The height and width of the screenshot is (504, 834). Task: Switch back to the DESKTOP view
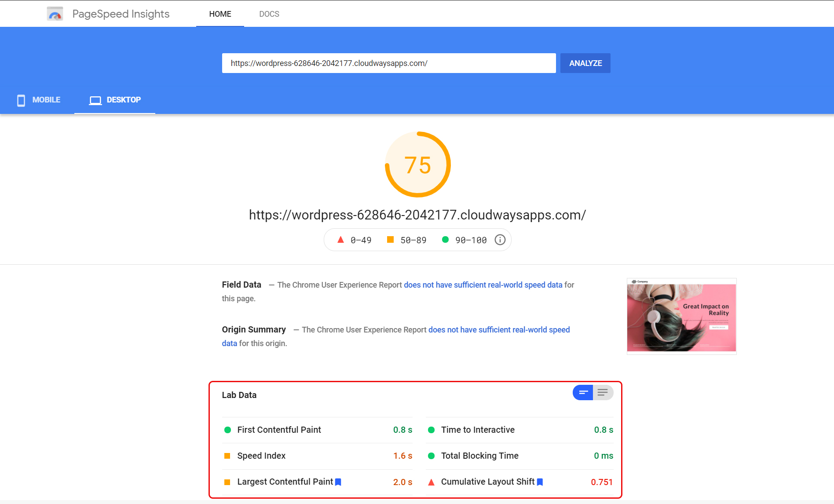click(x=123, y=100)
